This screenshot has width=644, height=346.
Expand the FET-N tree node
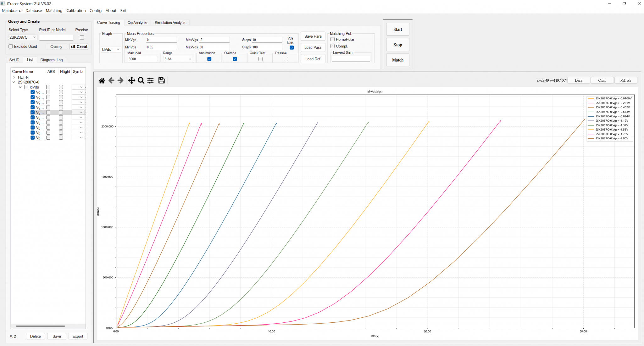point(14,77)
